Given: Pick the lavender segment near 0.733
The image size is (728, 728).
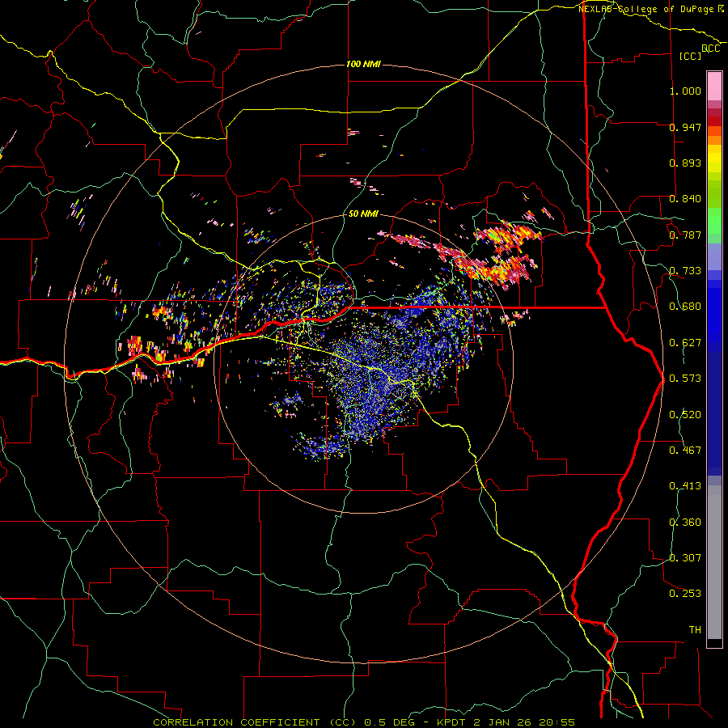Looking at the screenshot, I should point(714,256).
